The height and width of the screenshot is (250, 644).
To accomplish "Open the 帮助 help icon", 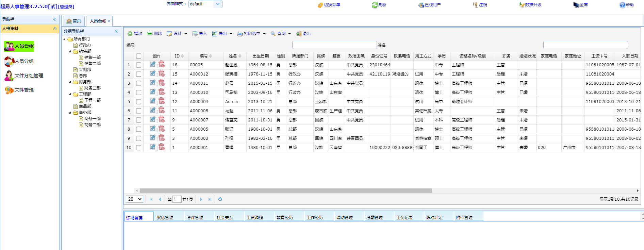I will coord(622,5).
